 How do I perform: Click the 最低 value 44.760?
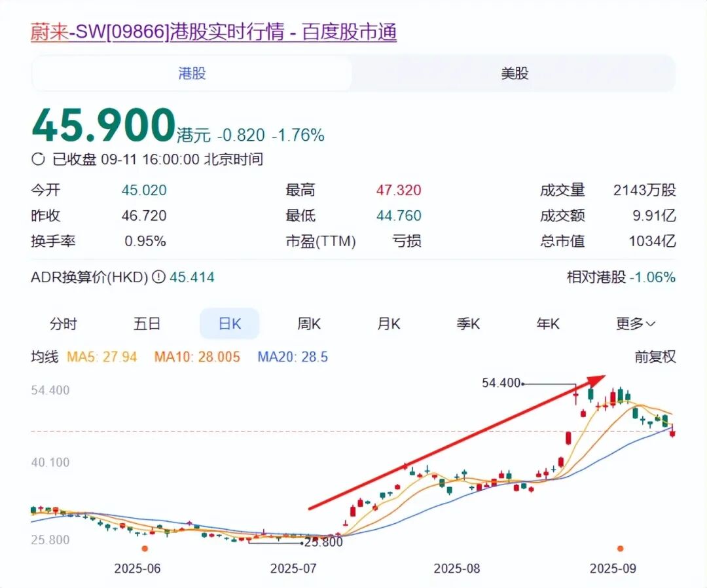pyautogui.click(x=399, y=215)
